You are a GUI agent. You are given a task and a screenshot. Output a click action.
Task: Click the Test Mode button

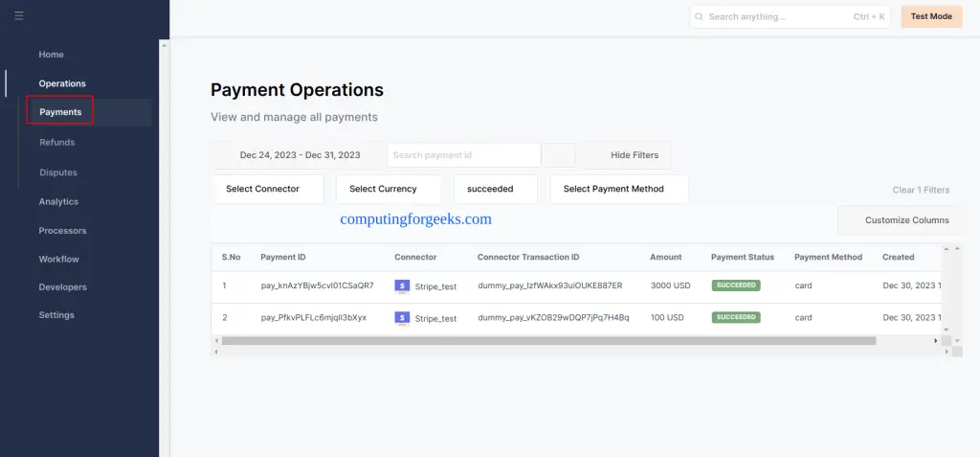[x=931, y=16]
